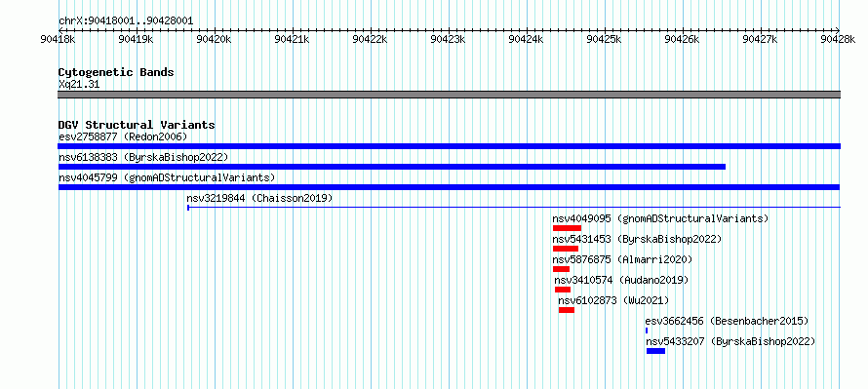Select the blue bar under nsv5433207
This screenshot has width=868, height=389.
[656, 351]
